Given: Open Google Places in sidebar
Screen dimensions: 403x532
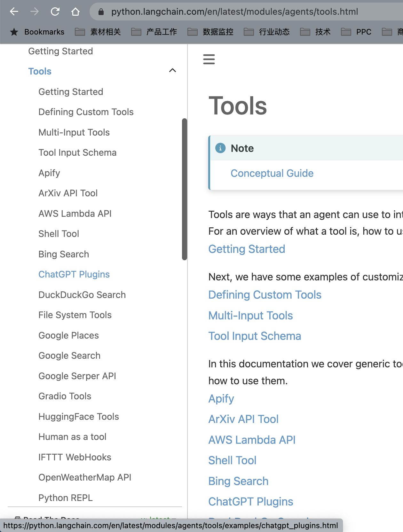Looking at the screenshot, I should point(69,335).
